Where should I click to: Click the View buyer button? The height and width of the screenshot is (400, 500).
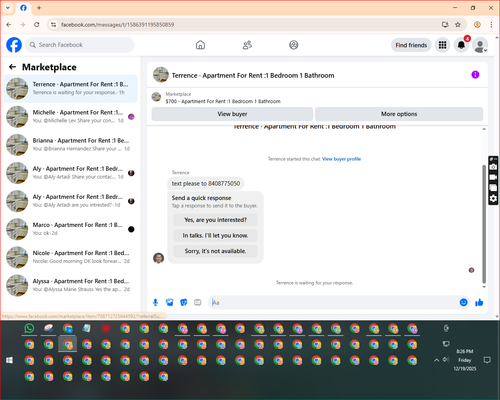[x=232, y=114]
